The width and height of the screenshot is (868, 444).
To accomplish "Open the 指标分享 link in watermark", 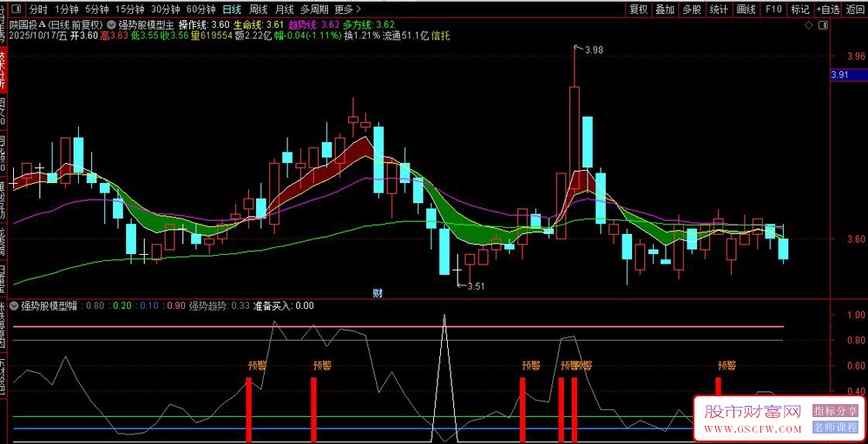I will pyautogui.click(x=835, y=411).
